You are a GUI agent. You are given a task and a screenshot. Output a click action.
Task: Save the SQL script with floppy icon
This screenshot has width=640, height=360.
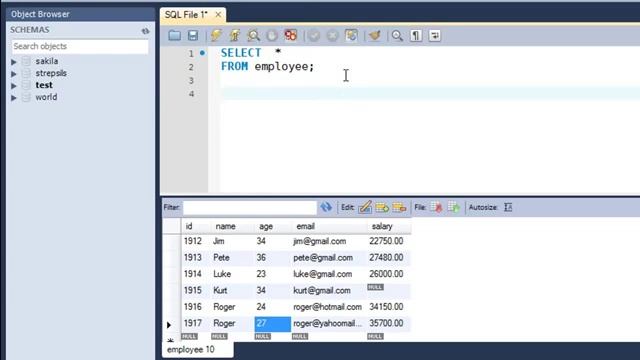pyautogui.click(x=193, y=36)
